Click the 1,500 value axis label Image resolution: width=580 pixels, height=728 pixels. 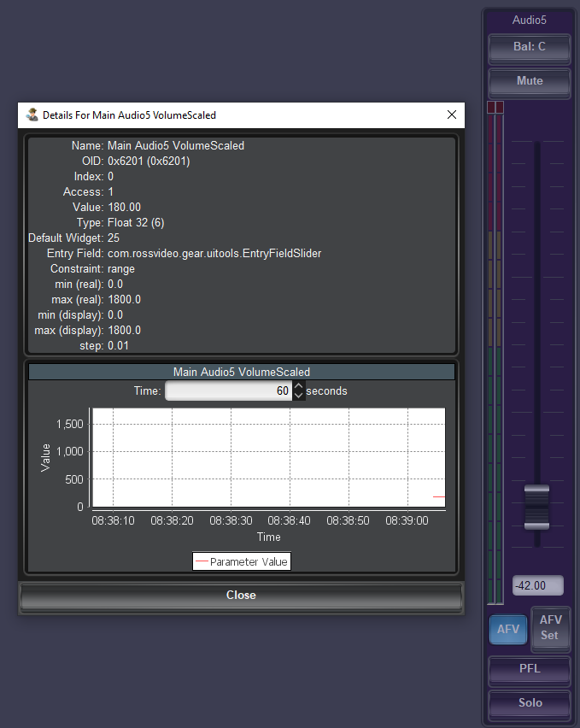(x=69, y=425)
